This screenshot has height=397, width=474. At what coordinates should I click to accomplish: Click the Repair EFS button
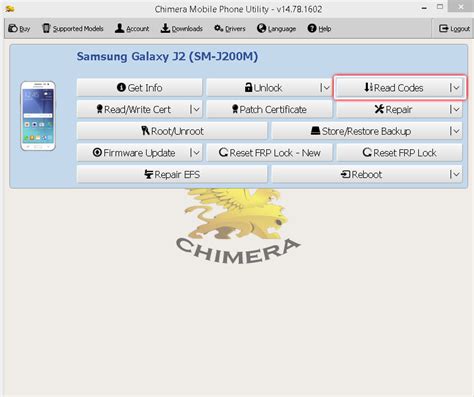coord(172,174)
